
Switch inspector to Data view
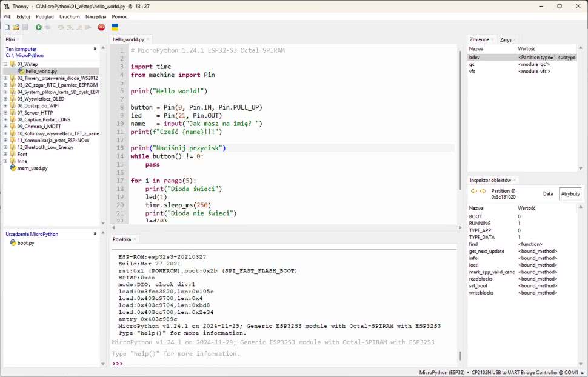point(547,194)
